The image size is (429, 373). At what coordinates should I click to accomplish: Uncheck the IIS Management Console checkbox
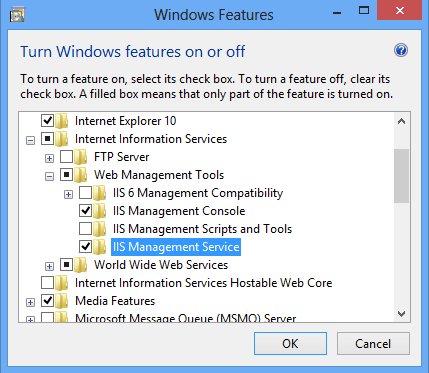pyautogui.click(x=85, y=210)
